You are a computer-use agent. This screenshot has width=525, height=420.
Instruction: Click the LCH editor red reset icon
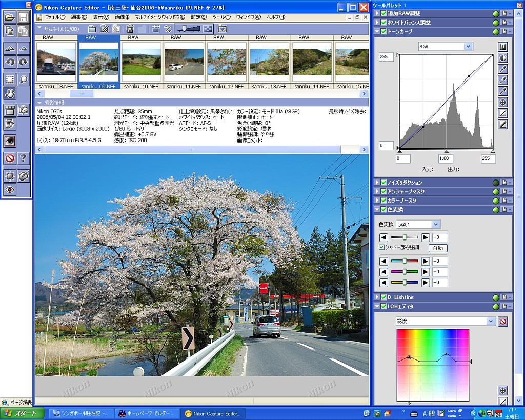tap(502, 322)
